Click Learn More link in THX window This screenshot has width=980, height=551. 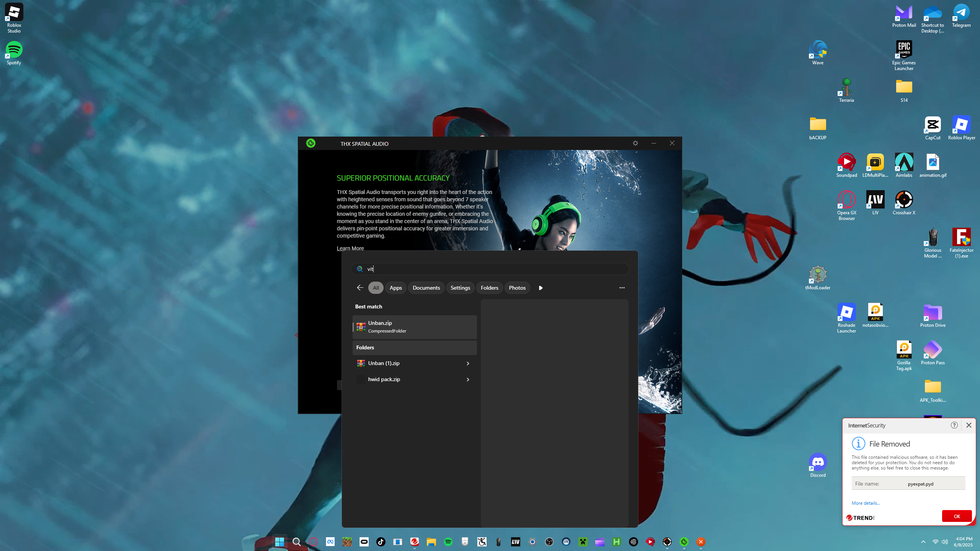(x=350, y=248)
